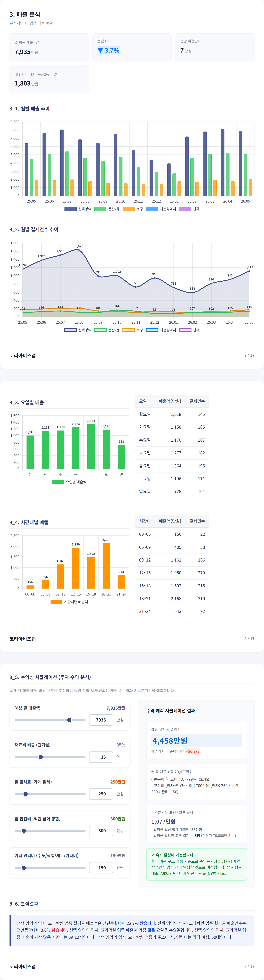Image resolution: width=264 pixels, height=980 pixels.
Task: Click the 7,935 만원 monthly average value
Action: 26,52
